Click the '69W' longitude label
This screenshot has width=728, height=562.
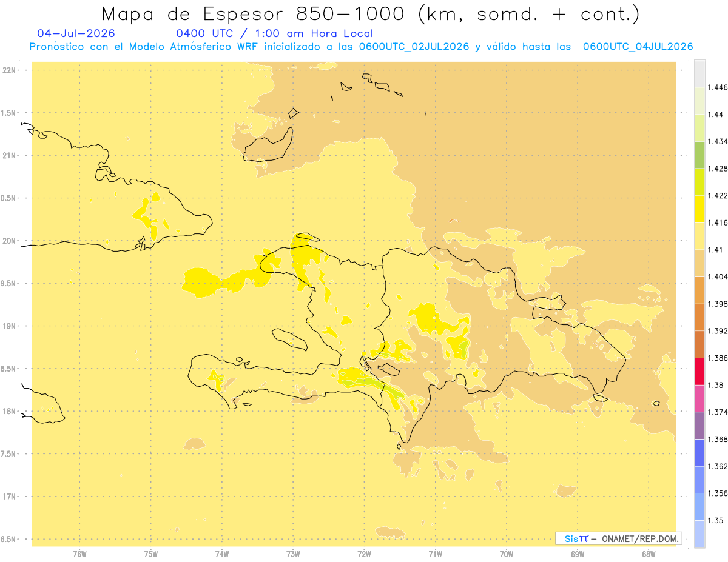click(578, 554)
